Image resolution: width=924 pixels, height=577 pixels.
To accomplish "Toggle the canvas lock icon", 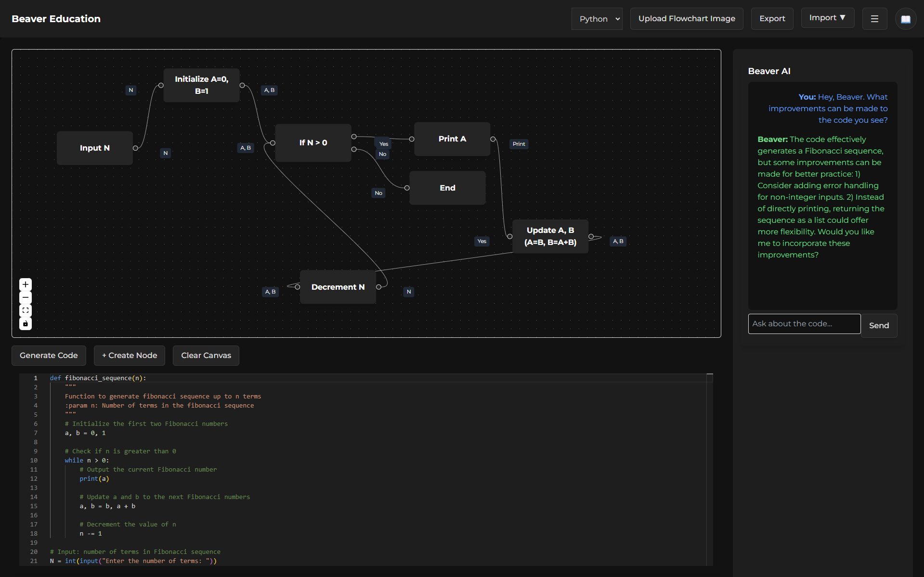I will tap(26, 323).
